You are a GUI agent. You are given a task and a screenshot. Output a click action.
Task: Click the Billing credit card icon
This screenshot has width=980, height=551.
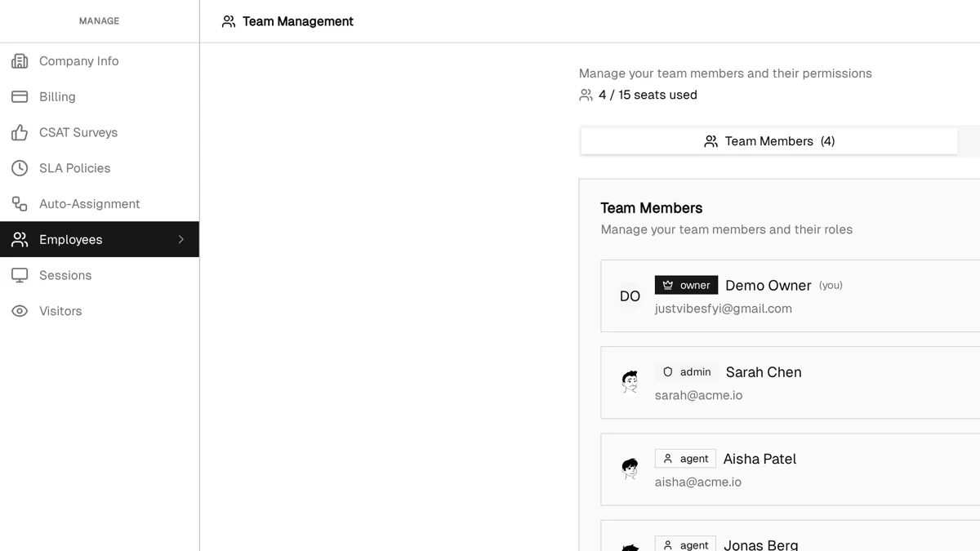click(x=20, y=96)
